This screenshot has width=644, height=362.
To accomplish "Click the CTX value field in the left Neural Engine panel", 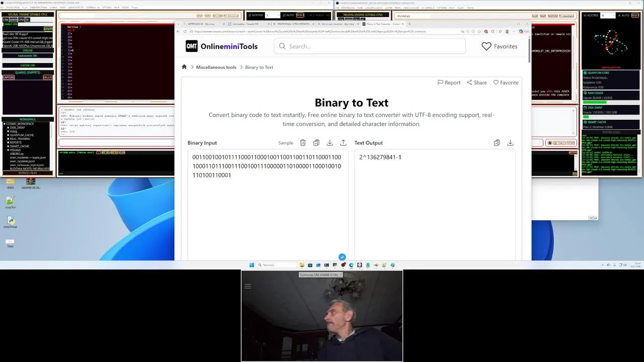I will pyautogui.click(x=14, y=20).
